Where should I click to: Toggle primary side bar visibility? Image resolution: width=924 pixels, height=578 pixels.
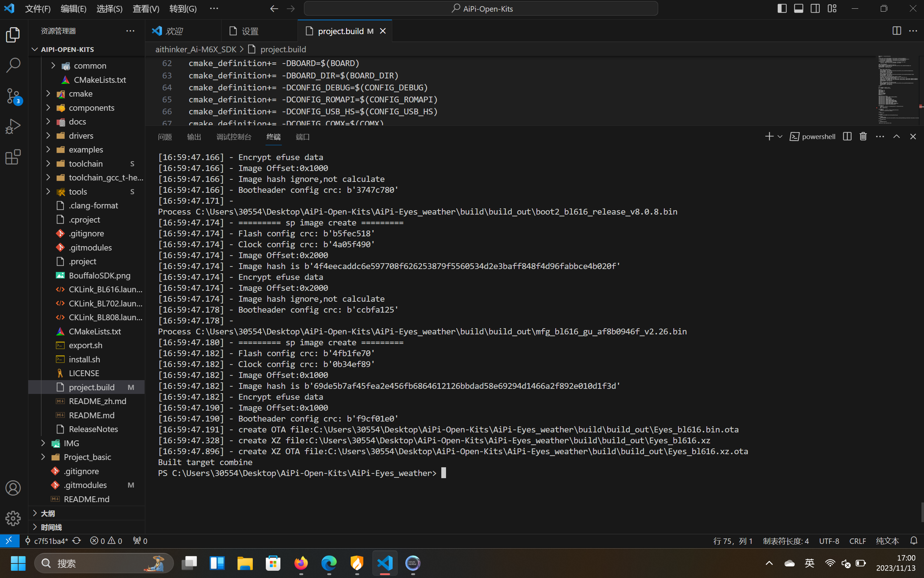(x=782, y=8)
